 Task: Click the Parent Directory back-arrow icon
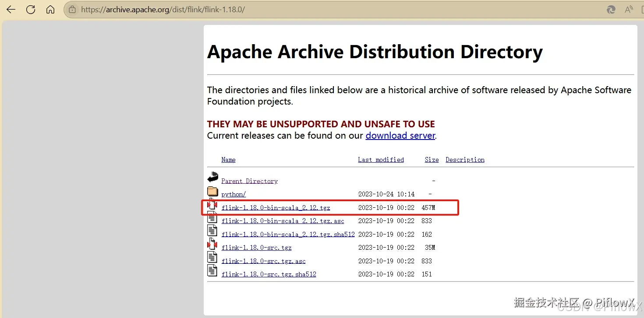click(212, 177)
